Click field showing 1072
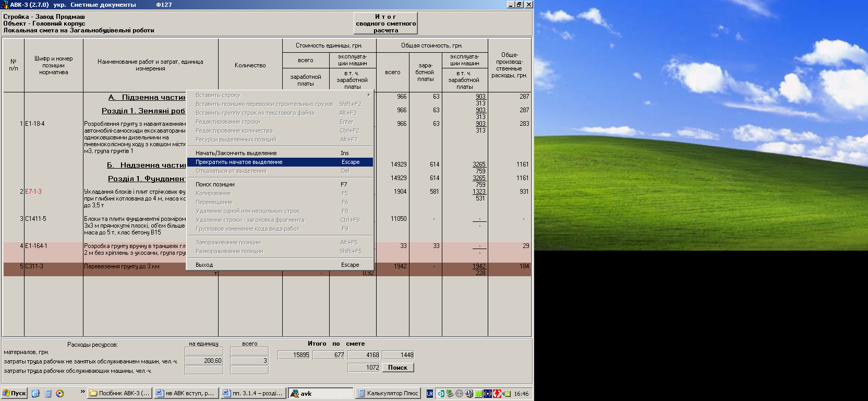 coord(364,368)
